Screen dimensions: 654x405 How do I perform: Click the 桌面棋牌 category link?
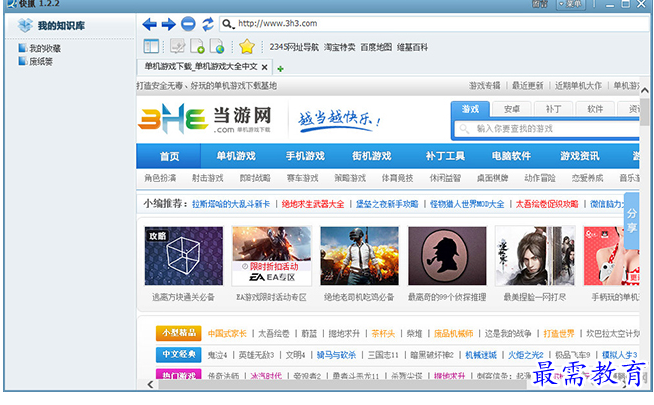coord(493,178)
